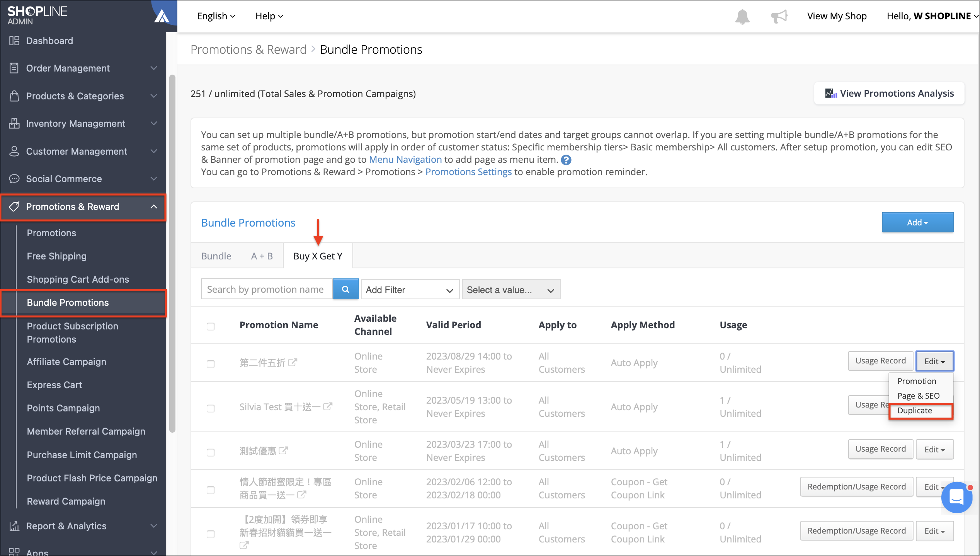Check the box for 情人節甜蜜限定 promotion

pos(211,490)
